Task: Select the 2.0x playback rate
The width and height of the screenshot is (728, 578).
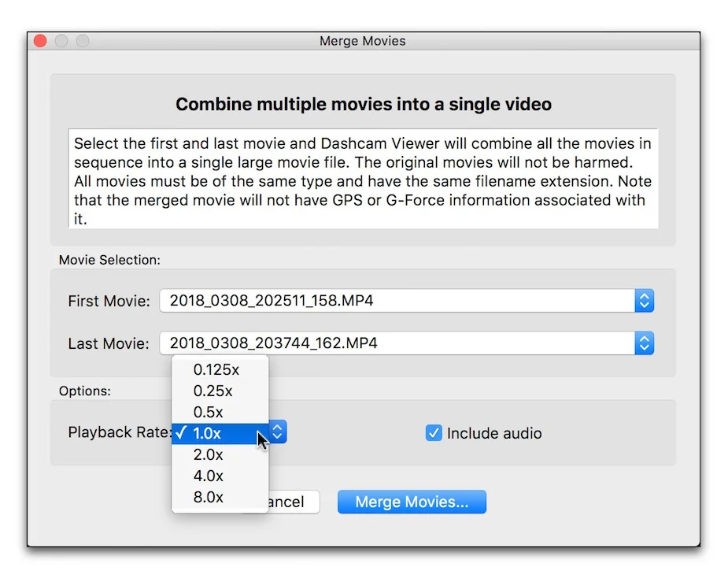Action: [207, 454]
